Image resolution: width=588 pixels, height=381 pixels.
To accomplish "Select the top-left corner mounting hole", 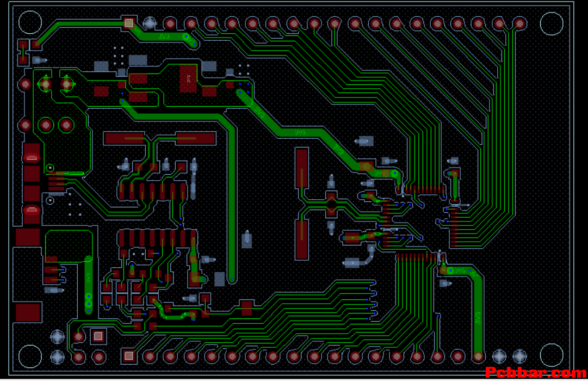I will pos(30,22).
